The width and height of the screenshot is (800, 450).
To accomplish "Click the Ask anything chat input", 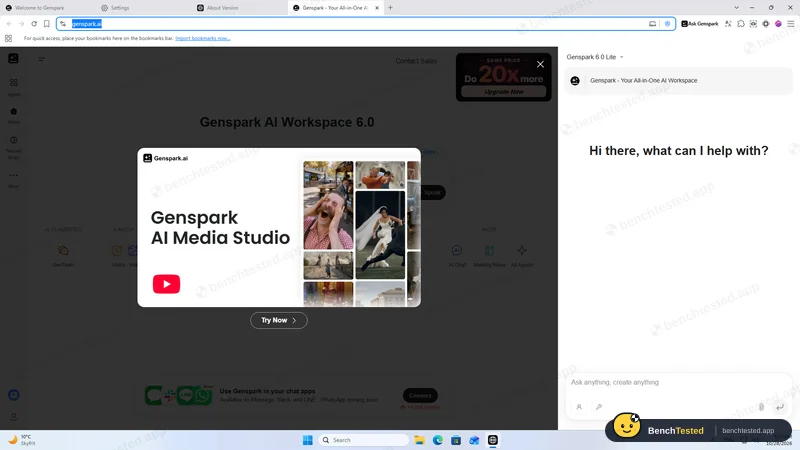I will coord(678,382).
